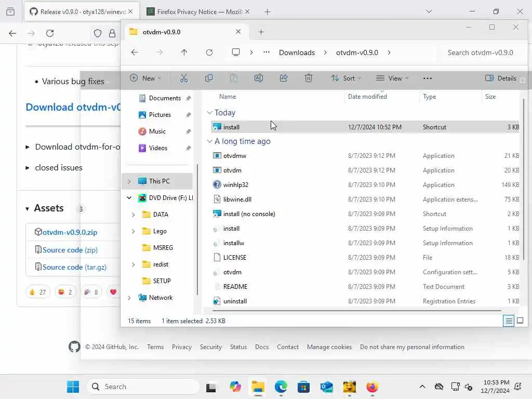The image size is (532, 399).
Task: Expand the DATA folder node
Action: 134,215
